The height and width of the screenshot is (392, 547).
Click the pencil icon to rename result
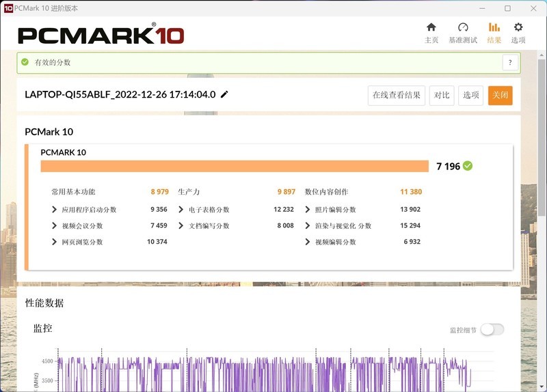click(224, 94)
